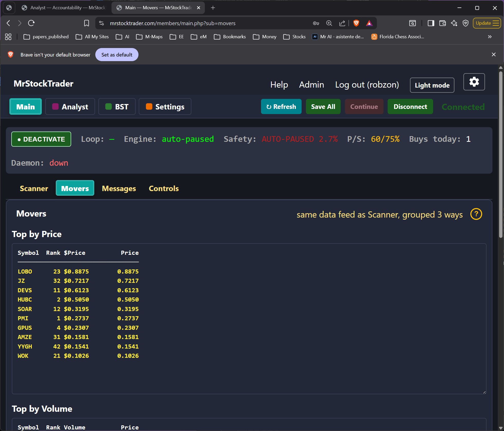This screenshot has width=504, height=431.
Task: Switch to Analyst — Accountability browser tab
Action: [x=64, y=8]
